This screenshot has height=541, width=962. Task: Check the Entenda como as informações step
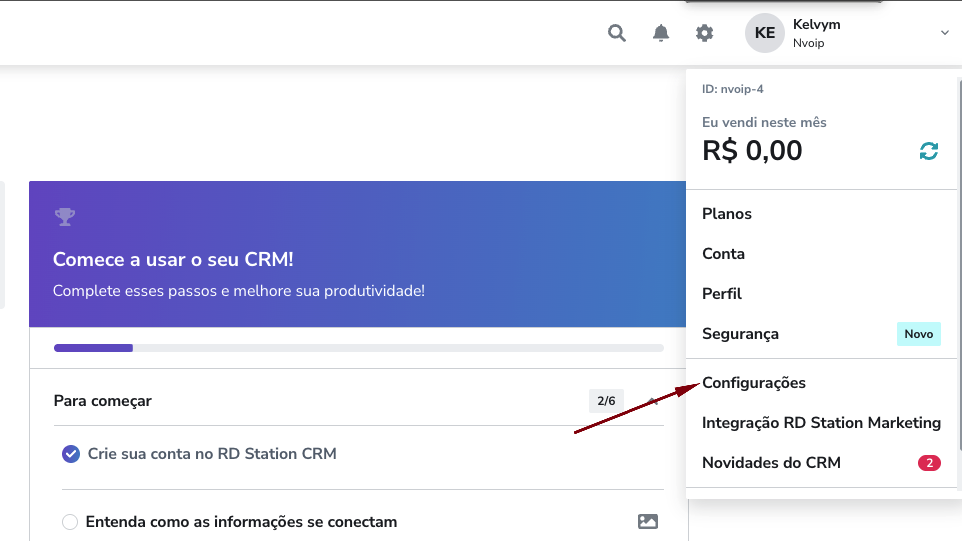click(70, 522)
